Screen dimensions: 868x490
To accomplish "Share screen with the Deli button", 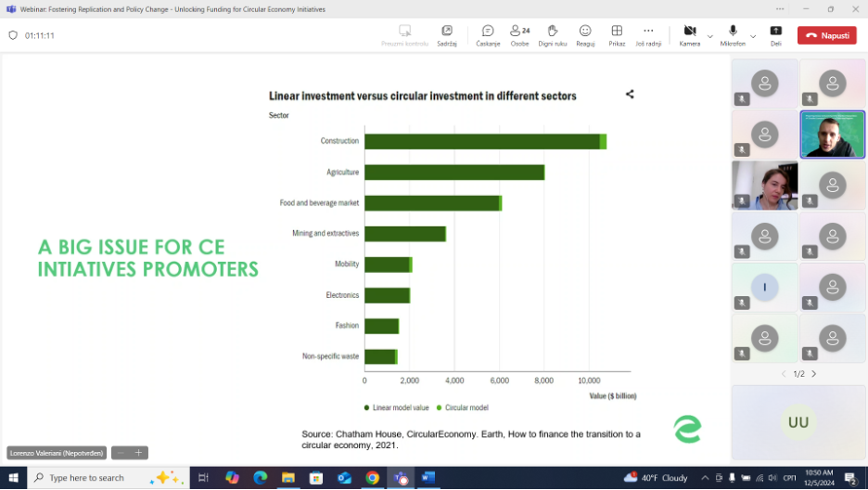I will point(776,34).
